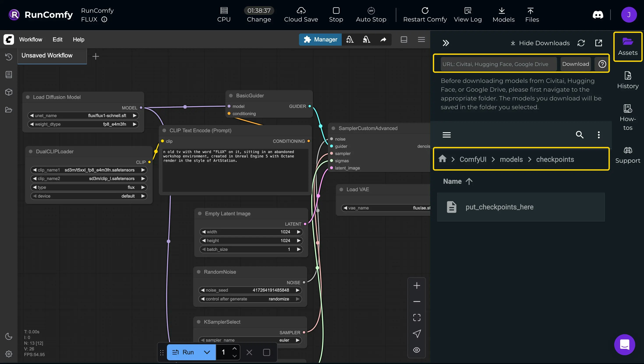This screenshot has width=644, height=364.
Task: Toggle dark theme moon icon
Action: [x=9, y=336]
